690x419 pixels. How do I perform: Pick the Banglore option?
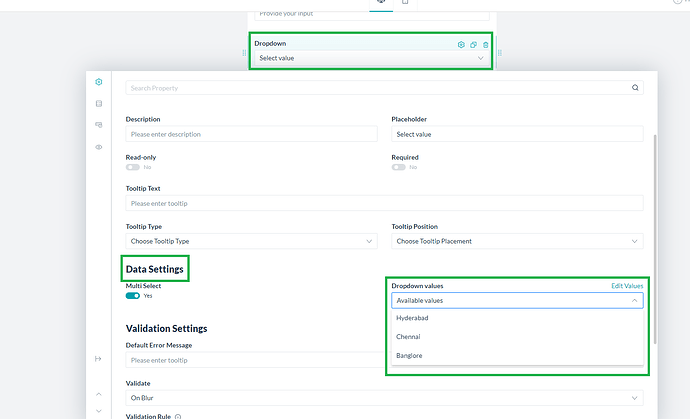[409, 355]
